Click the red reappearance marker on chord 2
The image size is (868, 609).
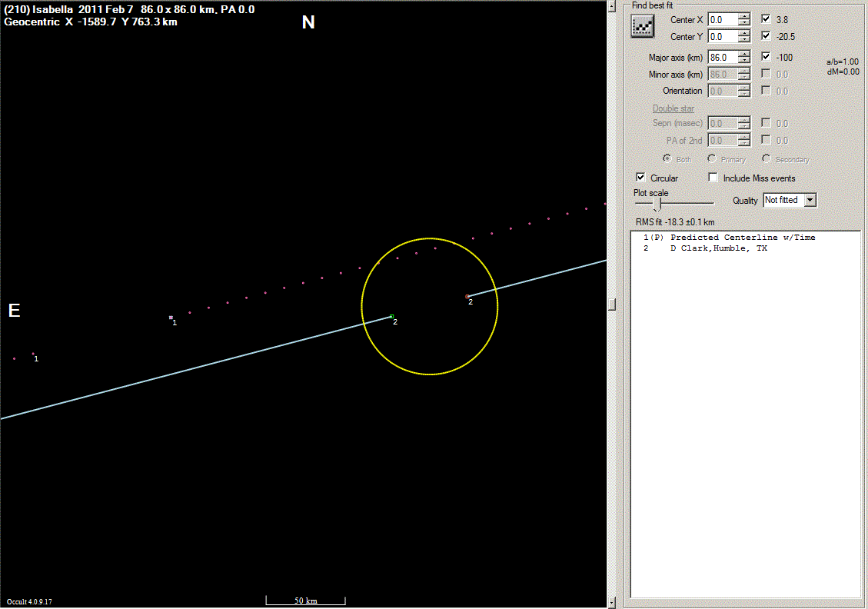[467, 297]
